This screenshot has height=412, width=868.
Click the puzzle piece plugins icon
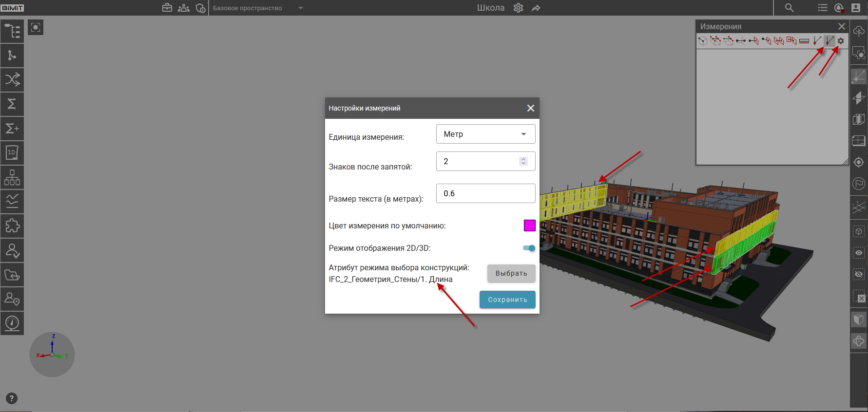tap(12, 226)
